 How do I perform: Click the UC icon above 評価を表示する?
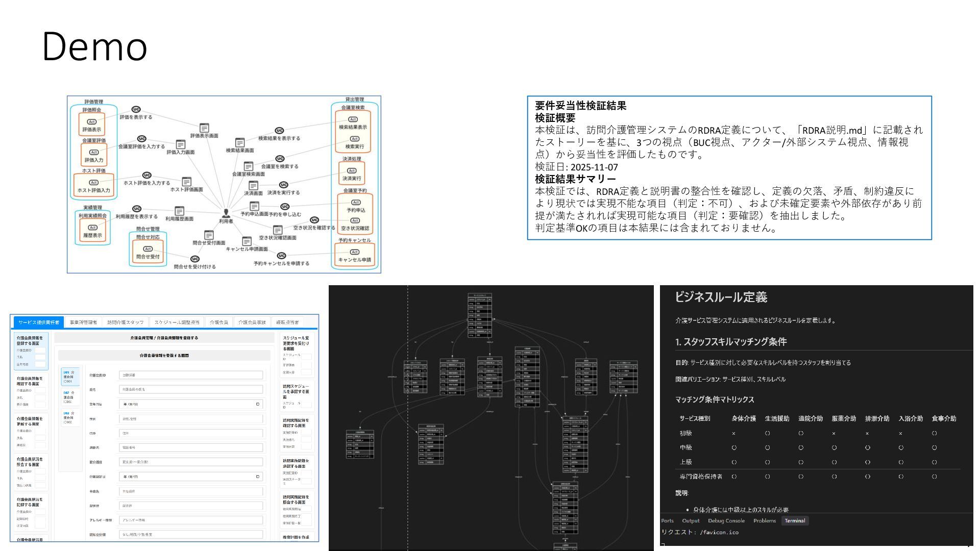[x=136, y=109]
